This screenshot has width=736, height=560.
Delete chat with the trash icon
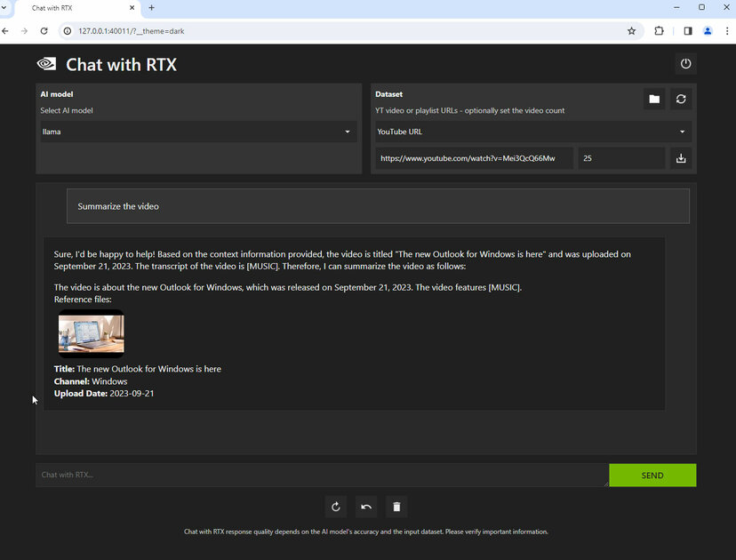pyautogui.click(x=396, y=507)
